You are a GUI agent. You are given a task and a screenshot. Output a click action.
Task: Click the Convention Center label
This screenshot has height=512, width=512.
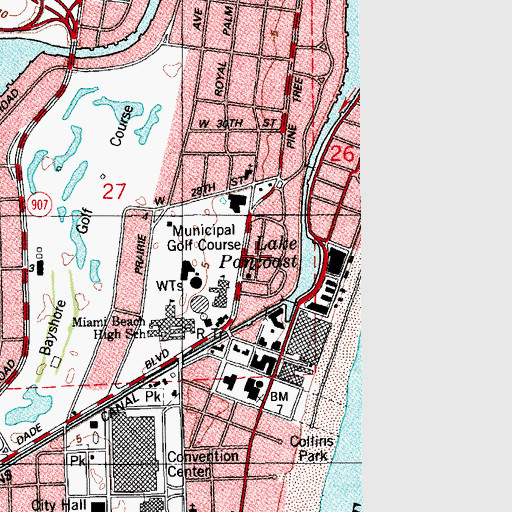(203, 464)
